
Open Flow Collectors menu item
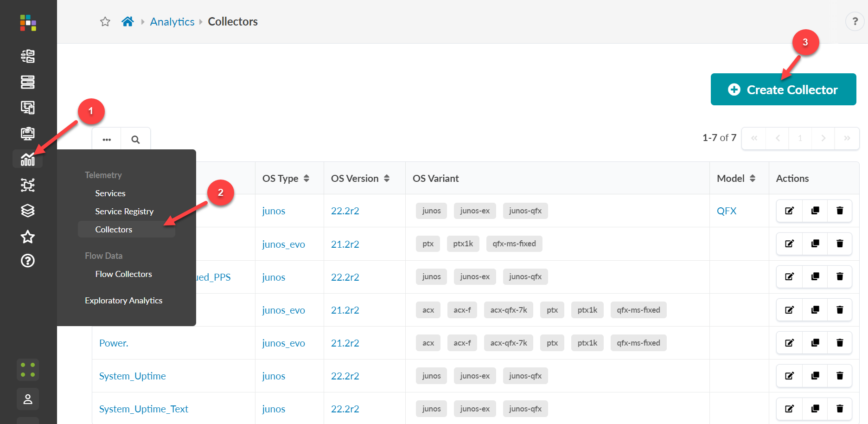pyautogui.click(x=123, y=274)
